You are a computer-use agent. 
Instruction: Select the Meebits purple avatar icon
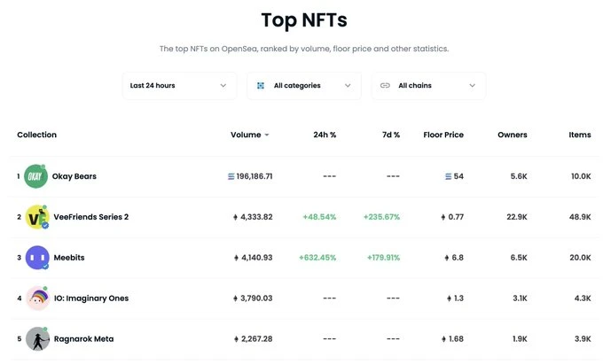pos(37,258)
